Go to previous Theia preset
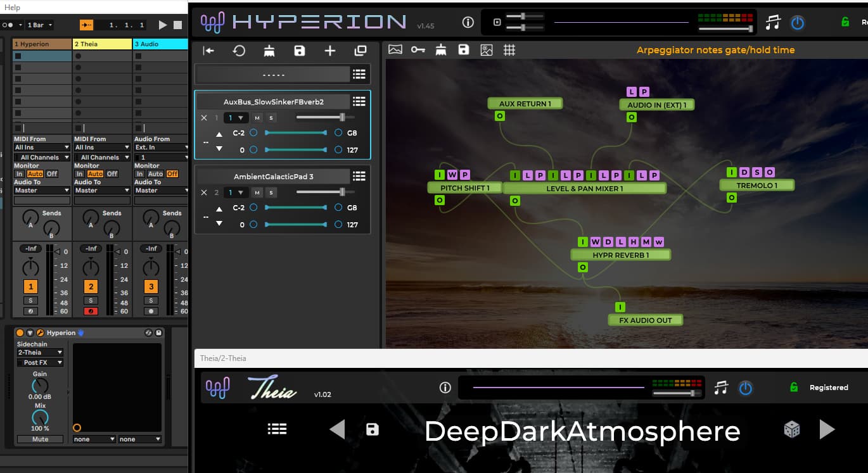This screenshot has width=868, height=473. point(337,429)
